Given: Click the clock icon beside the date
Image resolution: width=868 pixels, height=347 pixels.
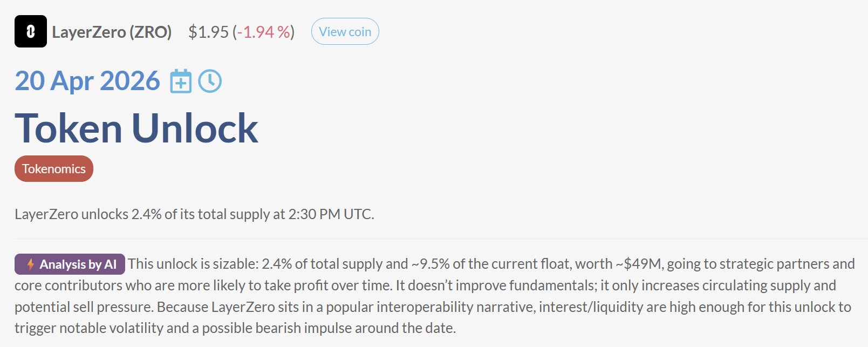Looking at the screenshot, I should click(x=210, y=81).
